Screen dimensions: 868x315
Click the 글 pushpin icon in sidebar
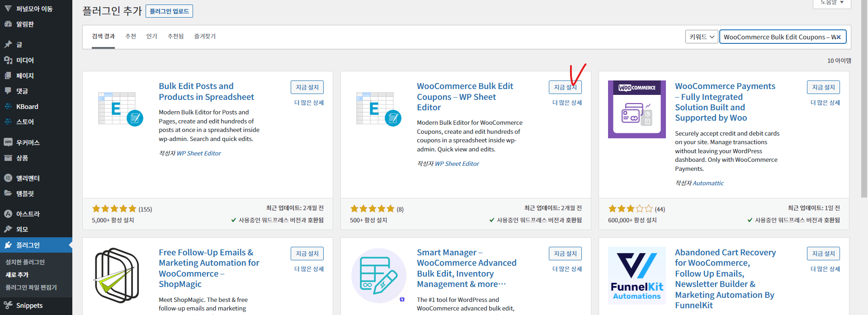point(8,44)
